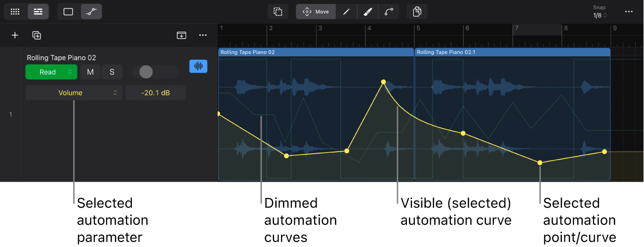Select the Rolling Tape Piano 02 region header

click(316, 52)
